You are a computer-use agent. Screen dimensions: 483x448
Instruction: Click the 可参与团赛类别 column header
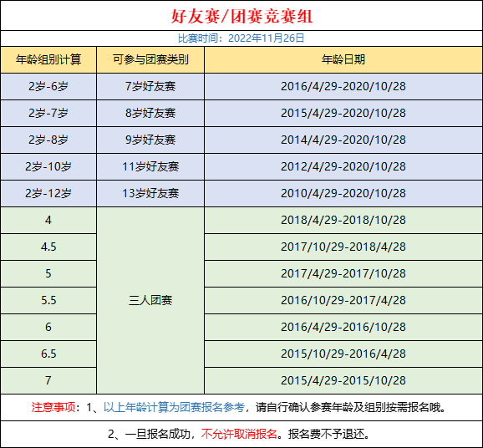(150, 60)
